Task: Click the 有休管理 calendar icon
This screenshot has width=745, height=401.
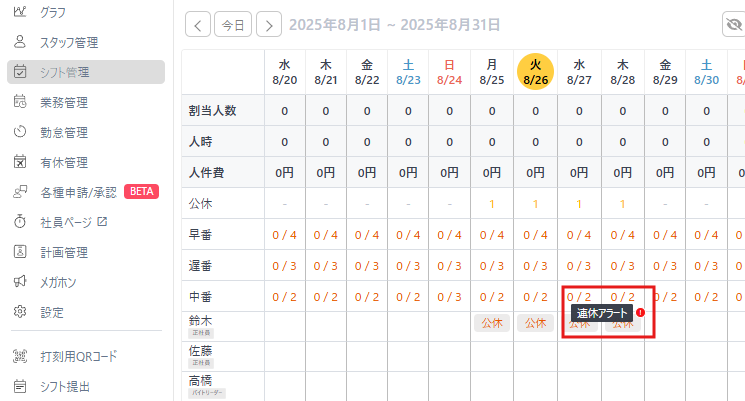Action: (x=20, y=162)
